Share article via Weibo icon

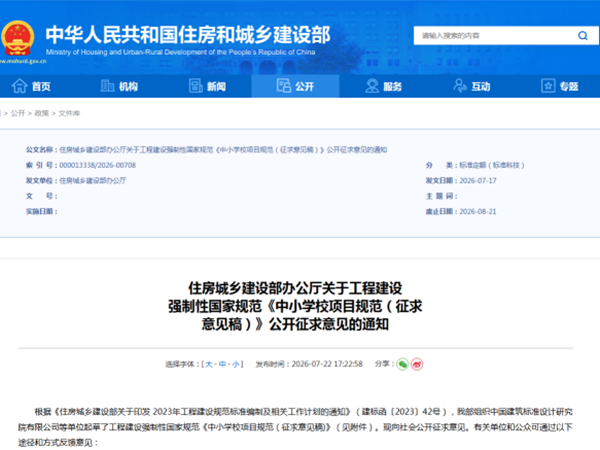(x=417, y=364)
